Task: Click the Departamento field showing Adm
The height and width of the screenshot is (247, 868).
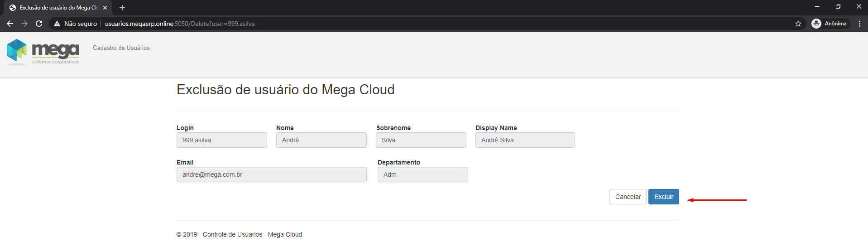Action: pos(422,174)
